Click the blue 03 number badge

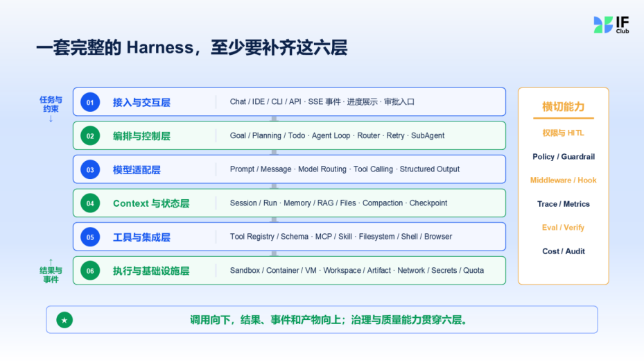(x=90, y=170)
